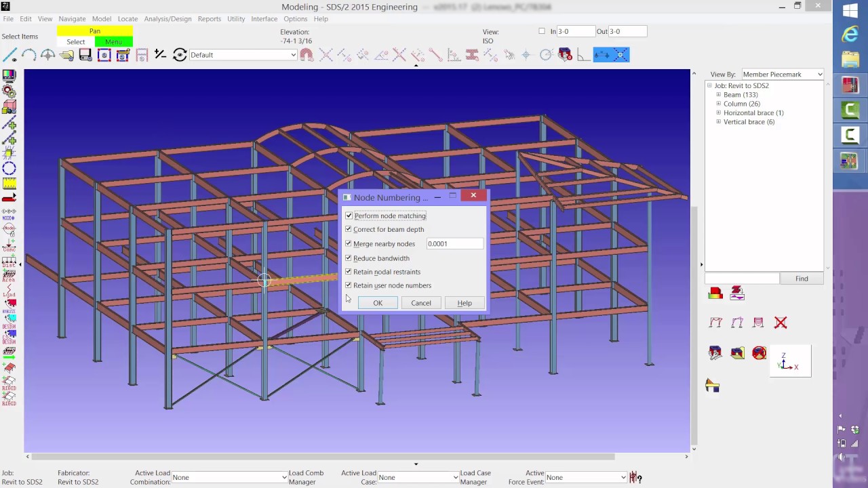
Task: Click the search field beside Find
Action: [742, 279]
